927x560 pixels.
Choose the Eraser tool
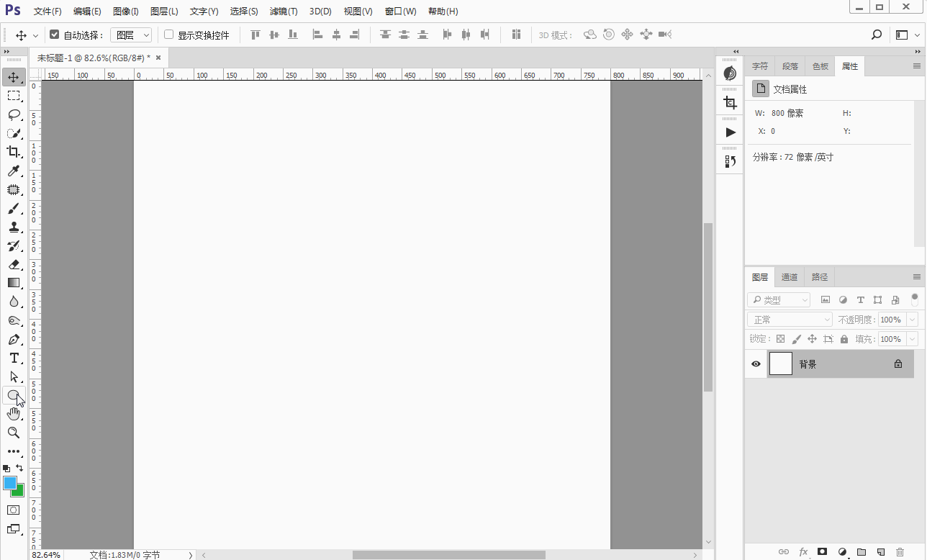14,264
